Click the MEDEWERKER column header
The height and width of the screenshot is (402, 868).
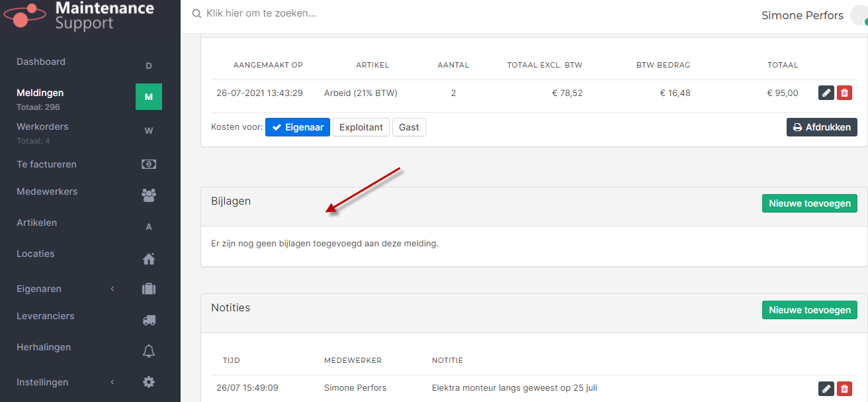tap(353, 360)
